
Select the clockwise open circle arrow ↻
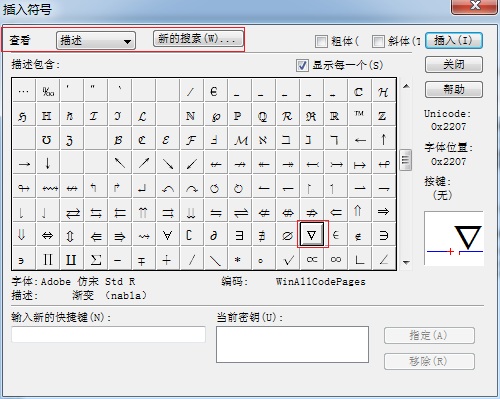tap(240, 187)
